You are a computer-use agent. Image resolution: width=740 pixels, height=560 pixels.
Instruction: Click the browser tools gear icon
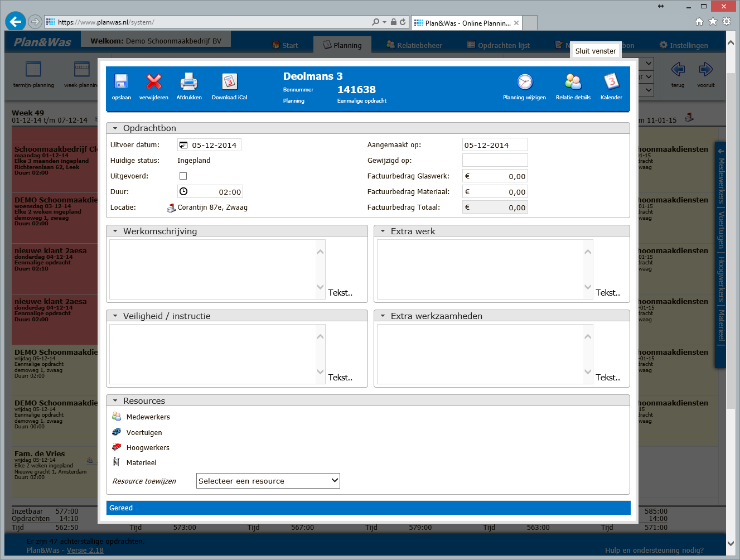pyautogui.click(x=727, y=21)
